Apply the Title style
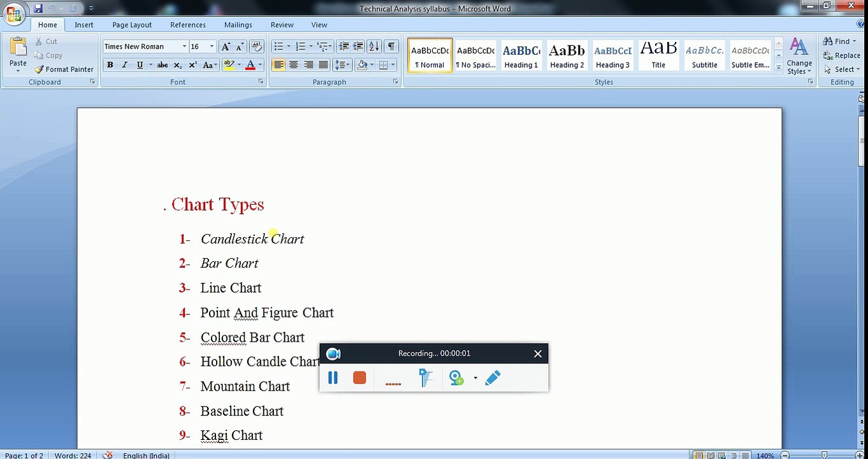This screenshot has width=868, height=459. (x=658, y=55)
